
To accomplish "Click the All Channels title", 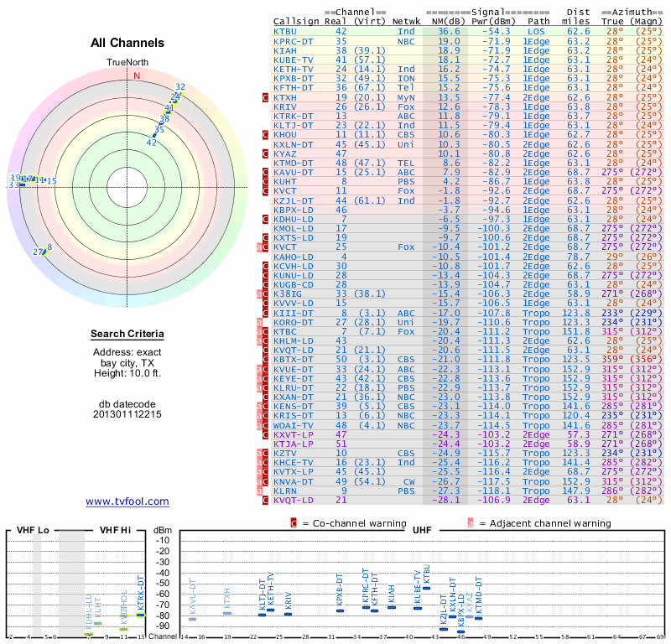I will pyautogui.click(x=127, y=43).
